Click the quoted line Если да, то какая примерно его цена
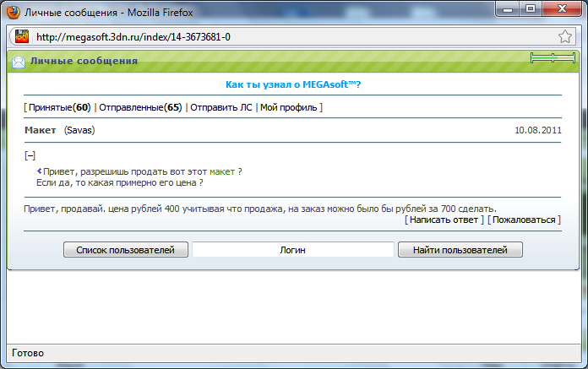This screenshot has width=588, height=369. click(x=120, y=183)
